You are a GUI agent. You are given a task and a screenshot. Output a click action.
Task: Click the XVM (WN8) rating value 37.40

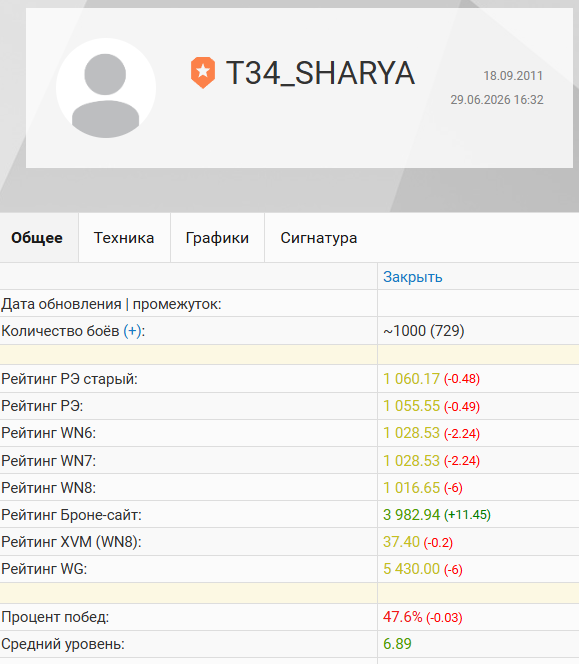(401, 542)
